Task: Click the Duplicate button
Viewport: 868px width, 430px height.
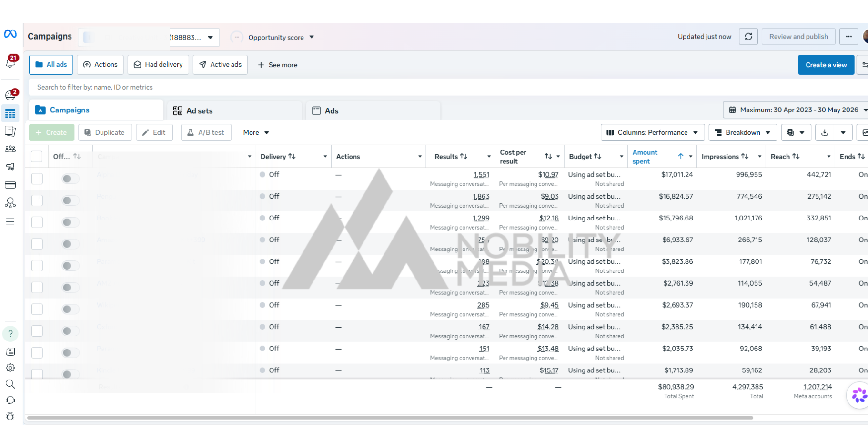Action: click(105, 132)
